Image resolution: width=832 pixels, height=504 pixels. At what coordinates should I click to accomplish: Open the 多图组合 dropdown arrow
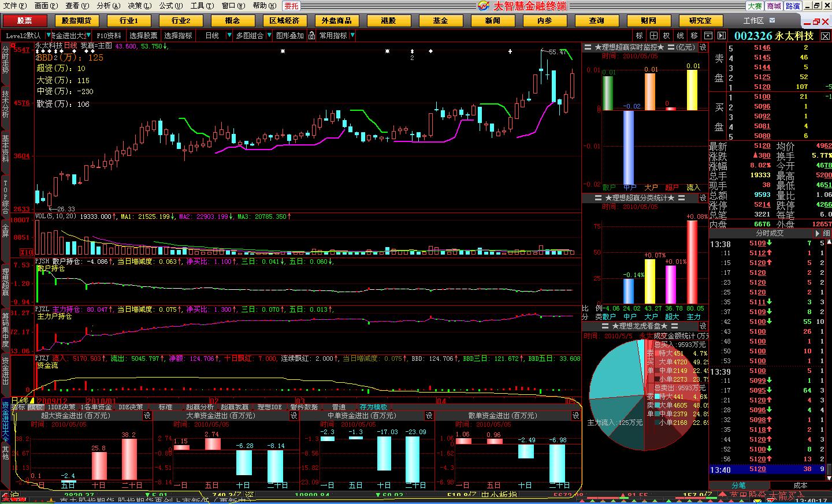(x=269, y=36)
